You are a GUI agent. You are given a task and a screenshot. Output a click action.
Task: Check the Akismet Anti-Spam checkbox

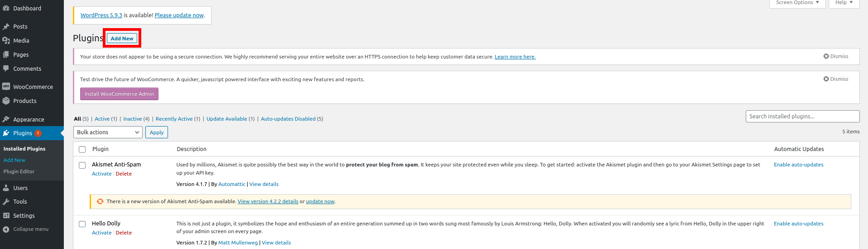(x=82, y=165)
